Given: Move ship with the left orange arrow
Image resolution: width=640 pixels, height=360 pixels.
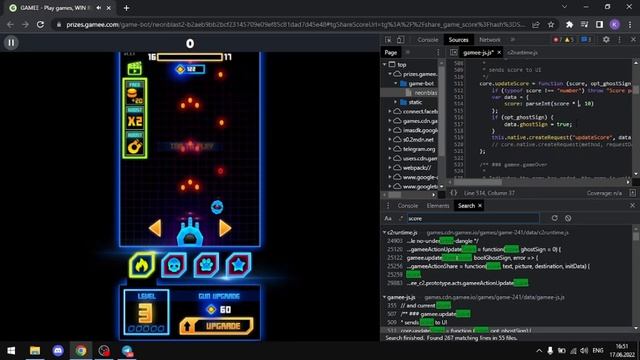Looking at the screenshot, I should (155, 228).
